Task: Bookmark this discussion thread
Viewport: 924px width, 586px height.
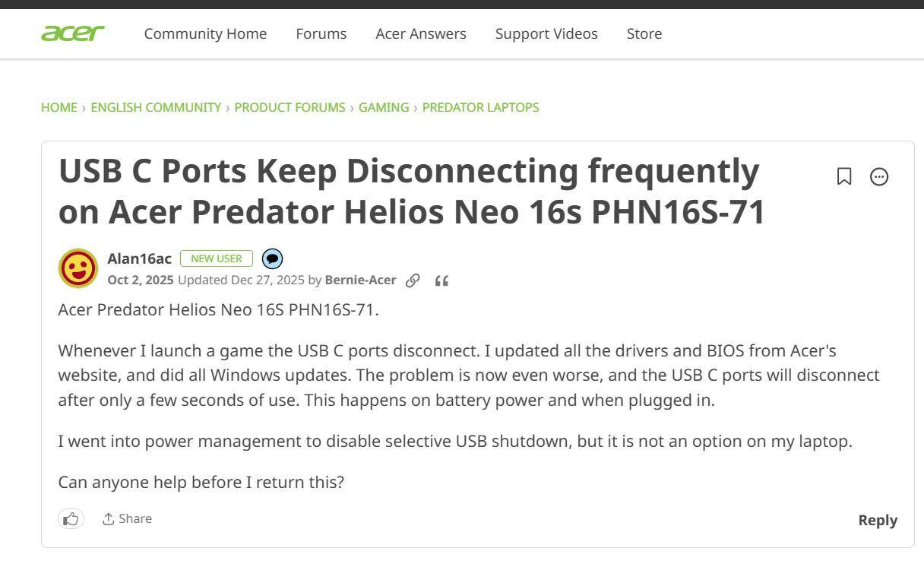Action: coord(843,176)
